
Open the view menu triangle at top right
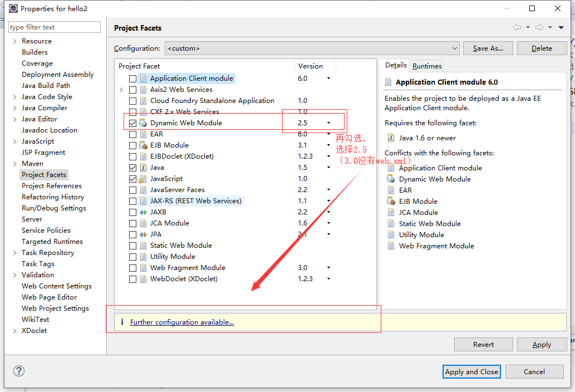click(561, 27)
